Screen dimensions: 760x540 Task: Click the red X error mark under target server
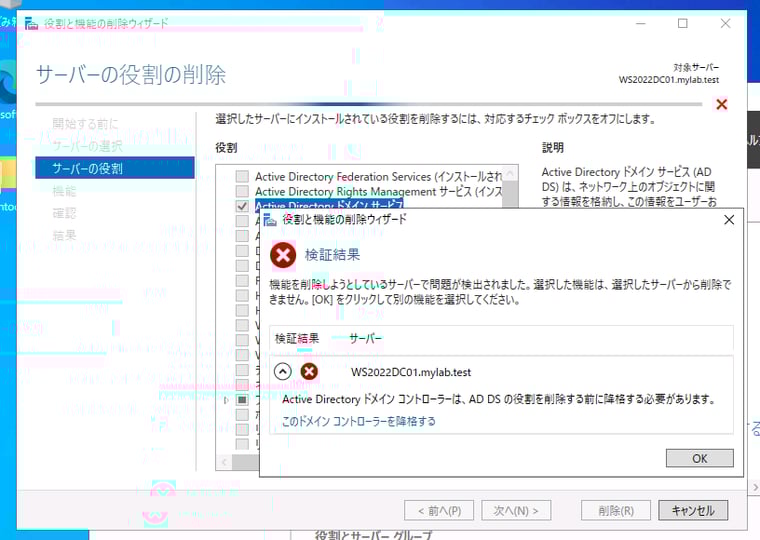[x=721, y=104]
